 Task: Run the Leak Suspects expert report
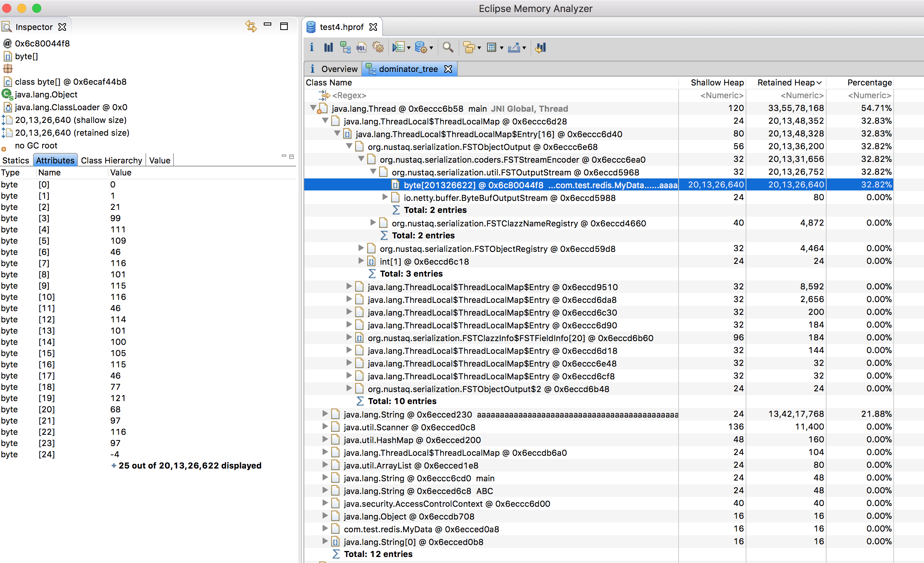pyautogui.click(x=378, y=47)
